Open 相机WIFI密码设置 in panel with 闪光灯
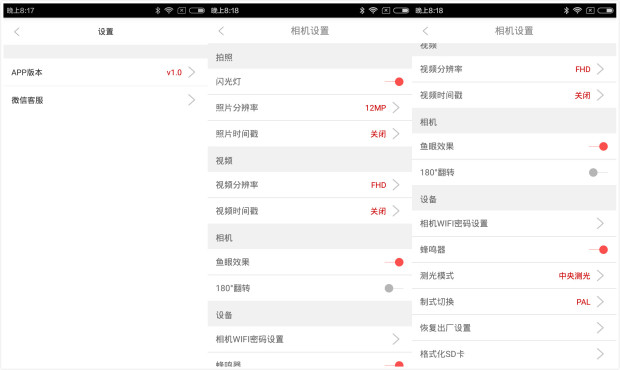620x370 pixels. tap(310, 339)
